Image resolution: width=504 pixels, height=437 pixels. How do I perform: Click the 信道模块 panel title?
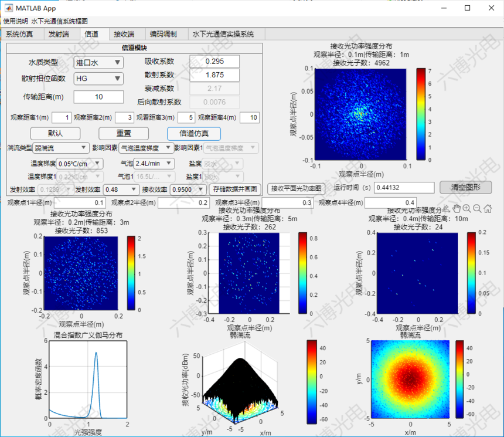coord(134,48)
